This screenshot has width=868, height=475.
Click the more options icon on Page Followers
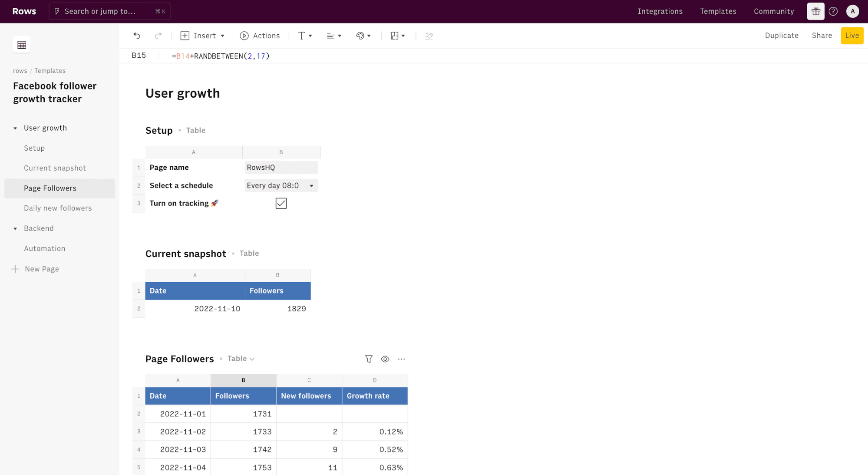point(401,359)
